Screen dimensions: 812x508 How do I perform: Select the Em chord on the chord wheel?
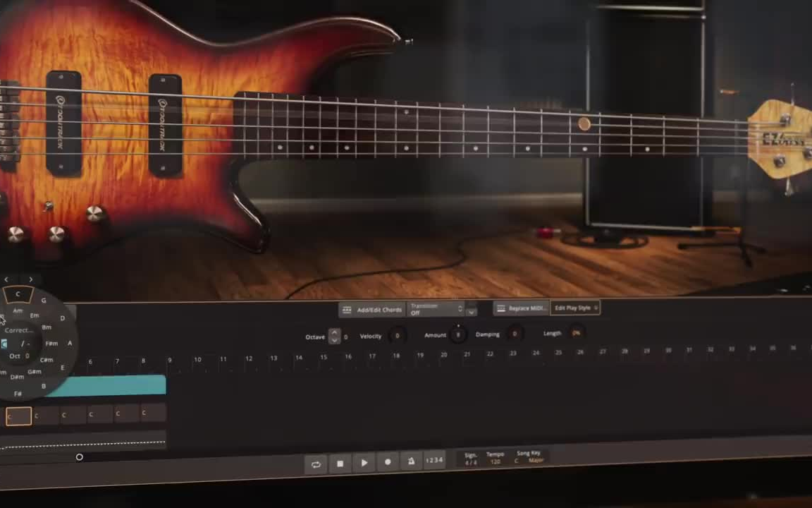click(x=35, y=315)
